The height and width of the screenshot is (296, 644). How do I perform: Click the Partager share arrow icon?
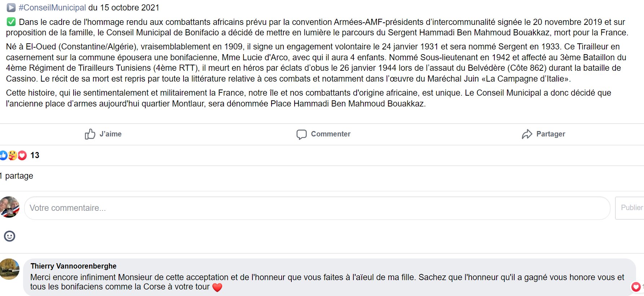point(527,134)
